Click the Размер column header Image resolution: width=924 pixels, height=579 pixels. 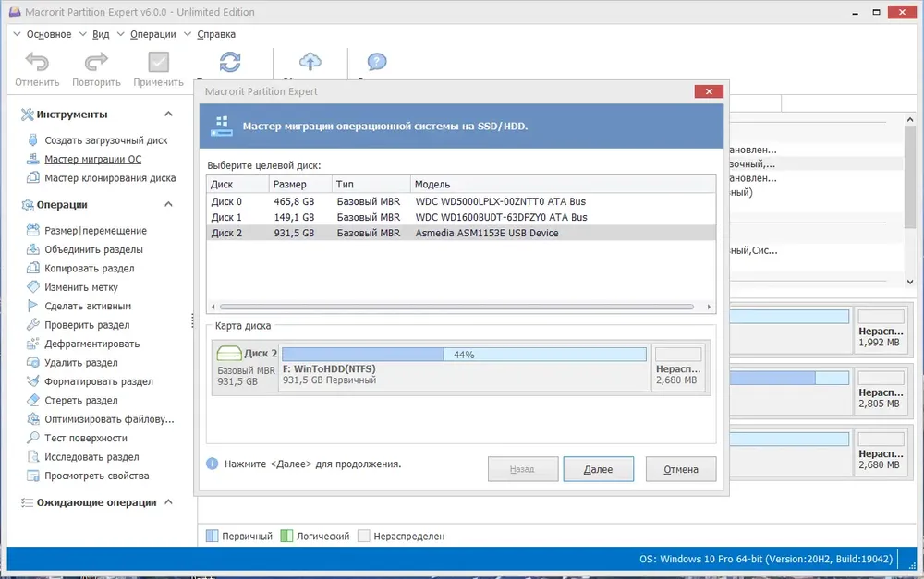300,185
